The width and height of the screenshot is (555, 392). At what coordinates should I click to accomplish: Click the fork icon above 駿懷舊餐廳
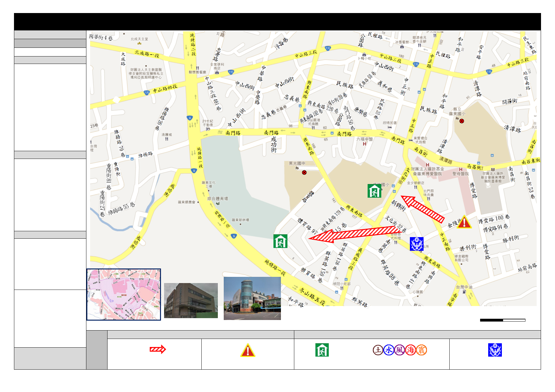click(197, 68)
